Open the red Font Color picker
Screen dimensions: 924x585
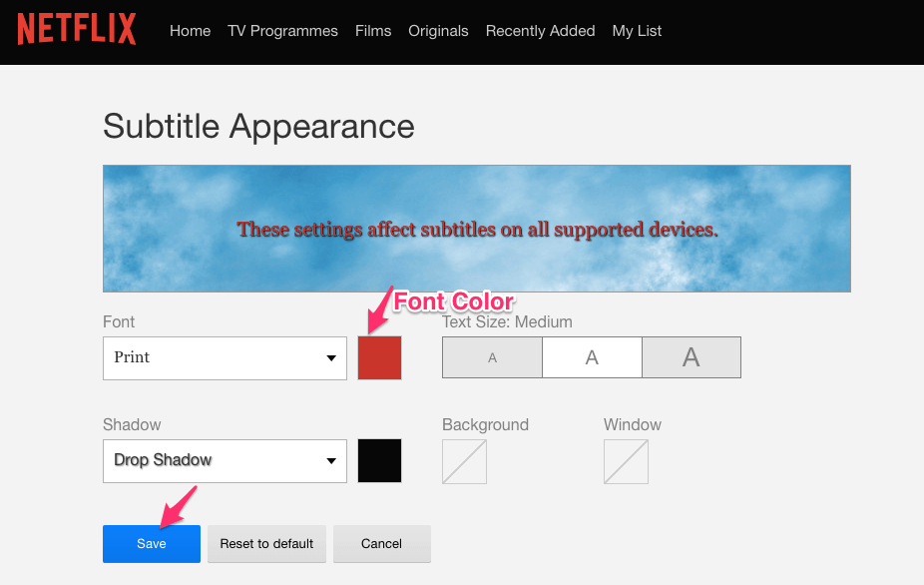[379, 357]
